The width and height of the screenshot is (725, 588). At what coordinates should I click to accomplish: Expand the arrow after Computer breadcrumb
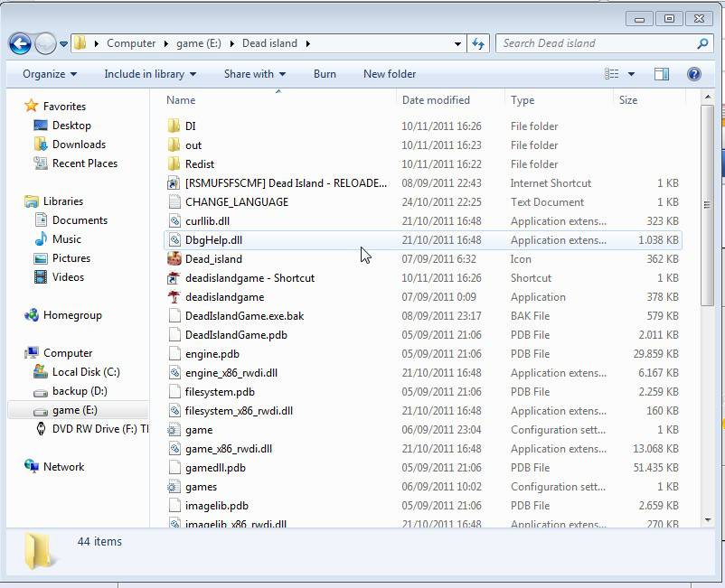[166, 44]
